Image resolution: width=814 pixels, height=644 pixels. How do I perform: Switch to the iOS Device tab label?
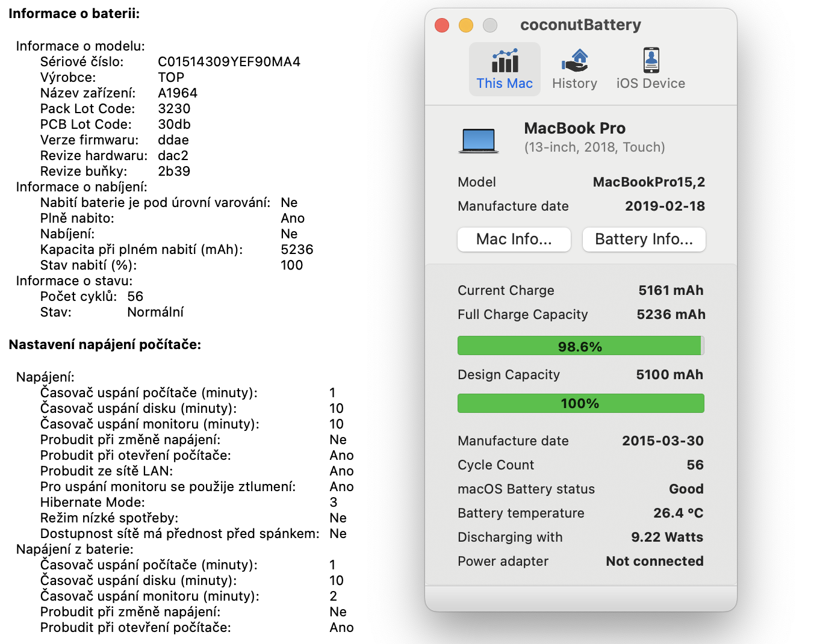tap(651, 84)
